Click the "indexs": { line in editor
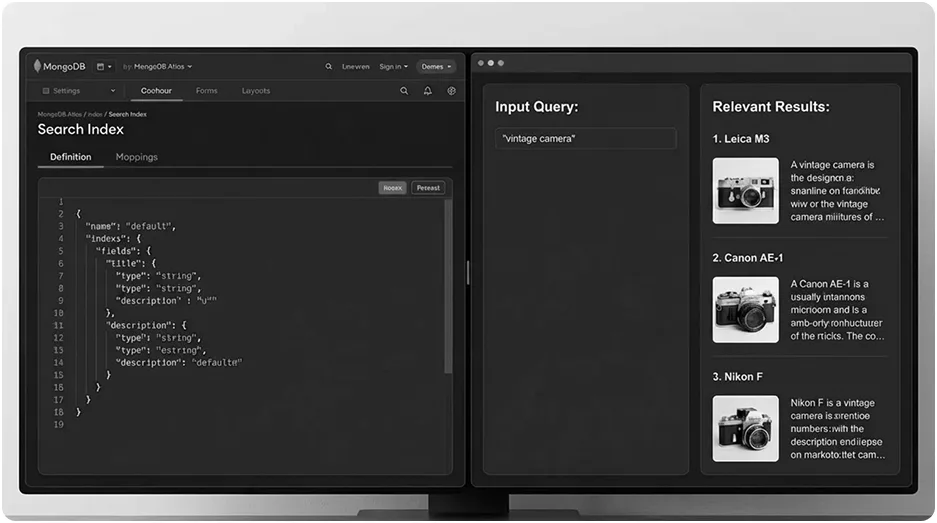 (x=113, y=238)
